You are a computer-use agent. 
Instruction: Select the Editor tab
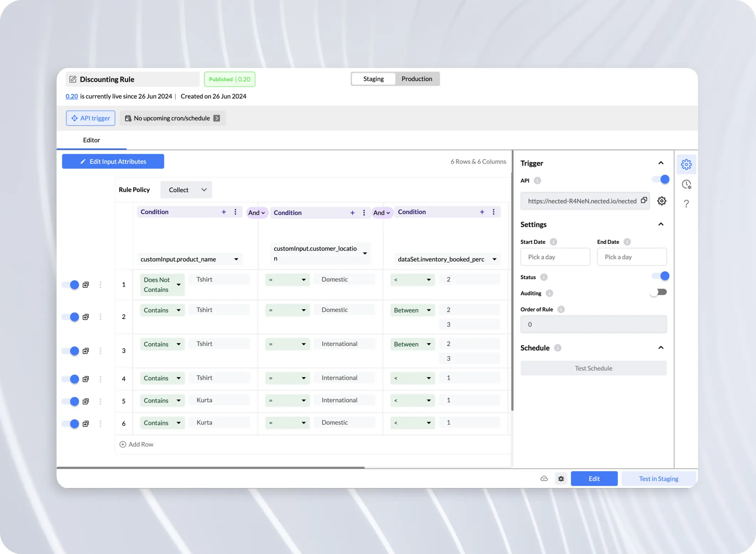tap(91, 140)
